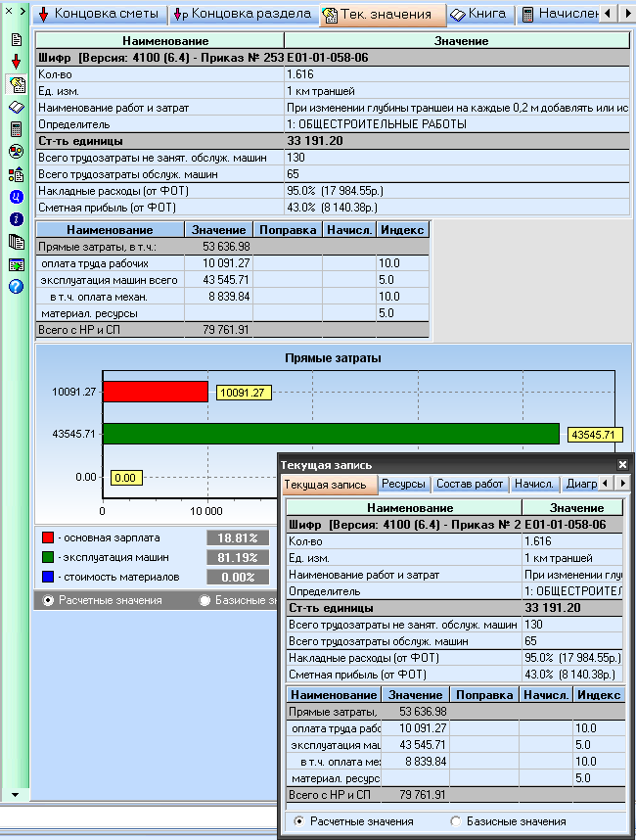Click the blue info icon in sidebar
The height and width of the screenshot is (840, 636).
pos(16,219)
